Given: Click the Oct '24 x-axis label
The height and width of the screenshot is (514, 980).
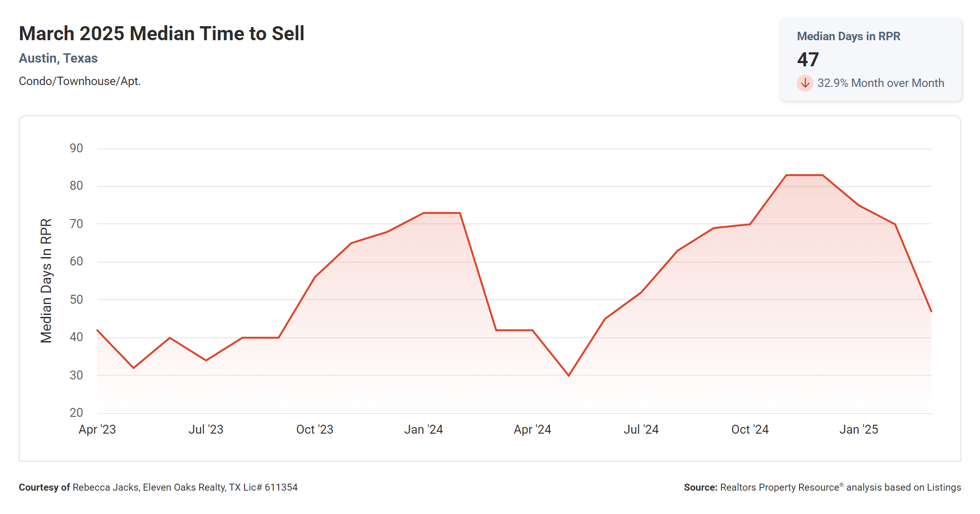Looking at the screenshot, I should point(749,429).
